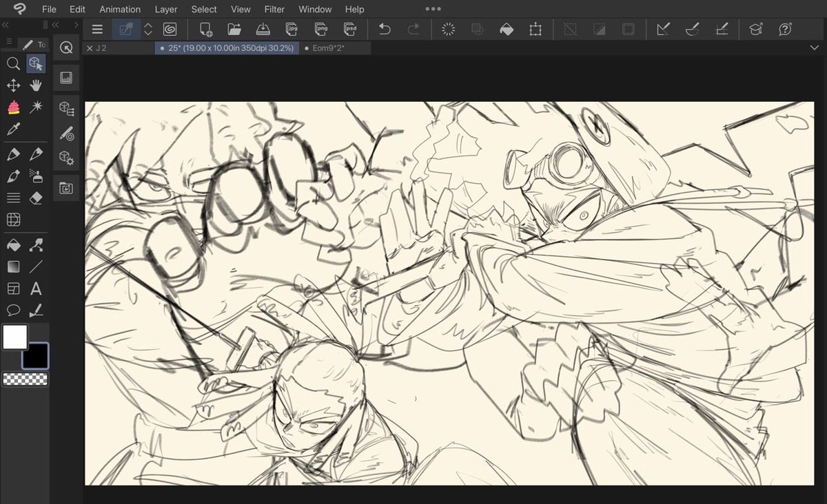
Task: Open the cube with gear tool property icon
Action: 66,158
